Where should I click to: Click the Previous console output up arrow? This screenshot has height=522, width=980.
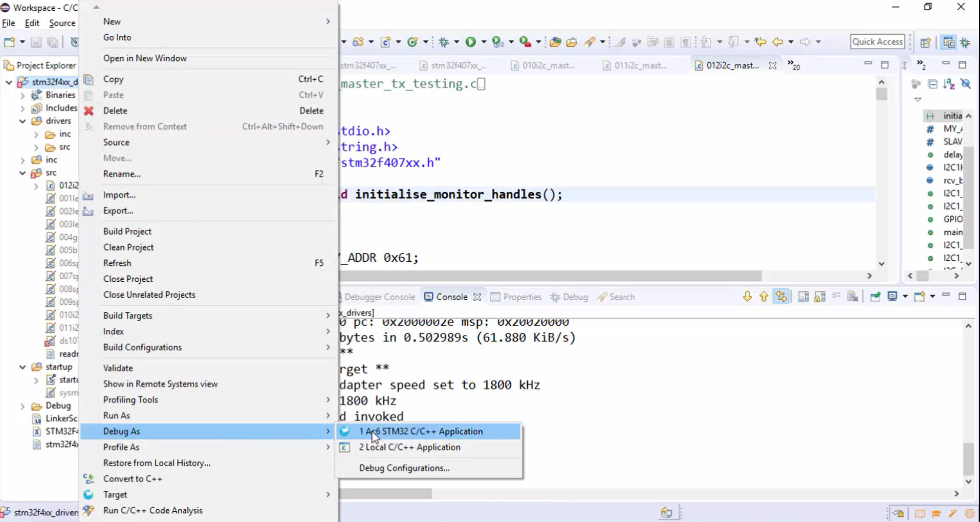(764, 297)
